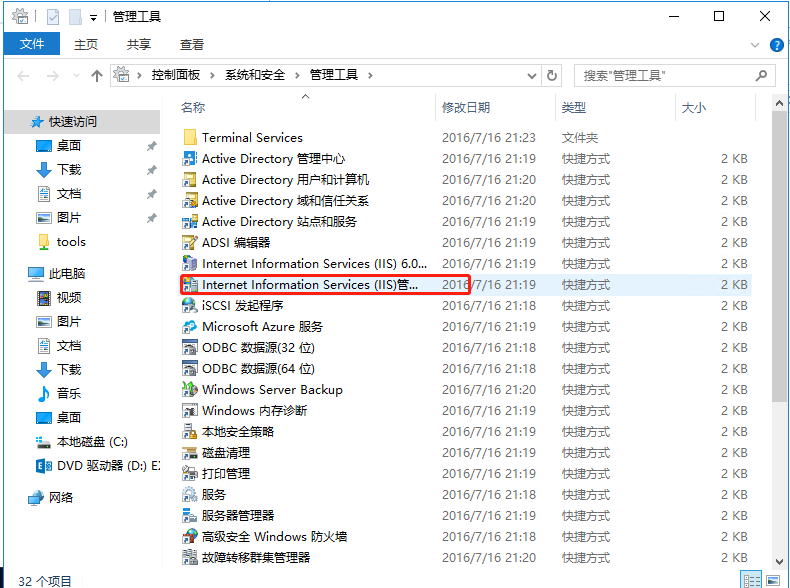This screenshot has height=588, width=790.
Task: Click the Windows 内存诊断 icon
Action: pyautogui.click(x=190, y=411)
